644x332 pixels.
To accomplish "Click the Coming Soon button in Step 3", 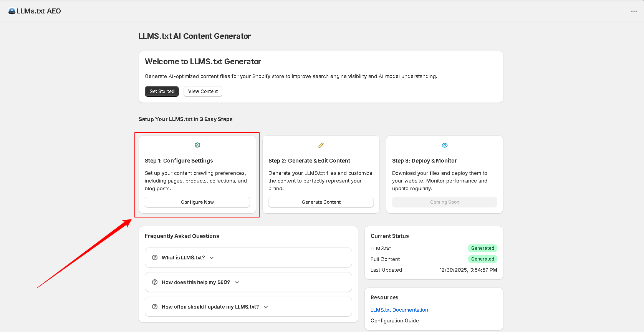I will 445,202.
